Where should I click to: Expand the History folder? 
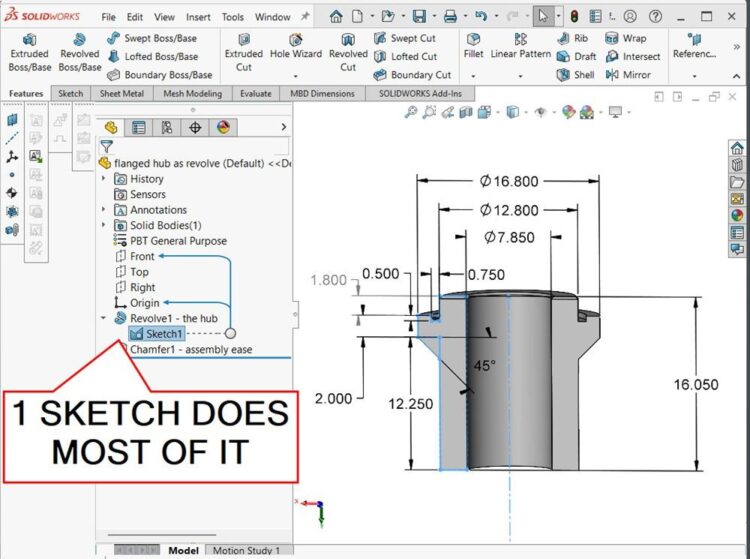point(103,178)
